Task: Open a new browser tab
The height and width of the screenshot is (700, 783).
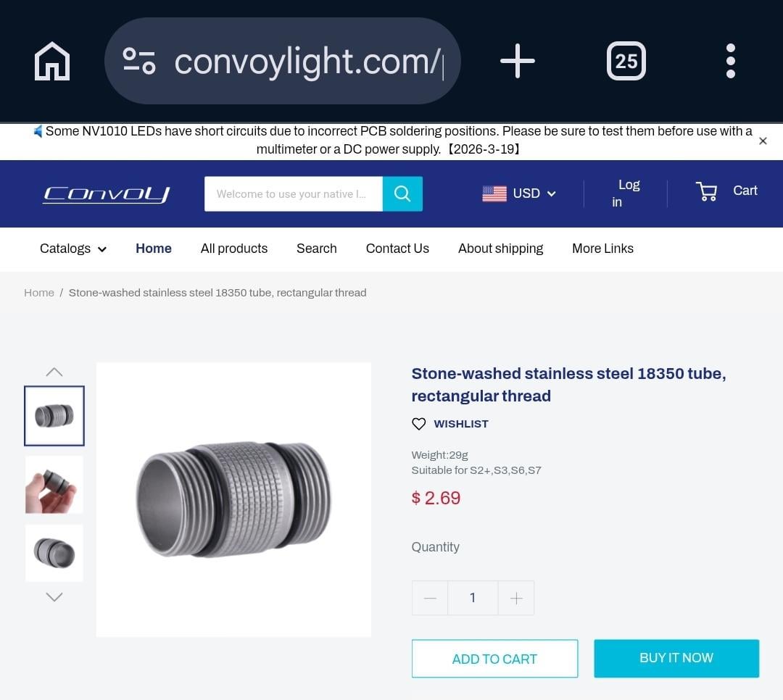Action: click(518, 61)
